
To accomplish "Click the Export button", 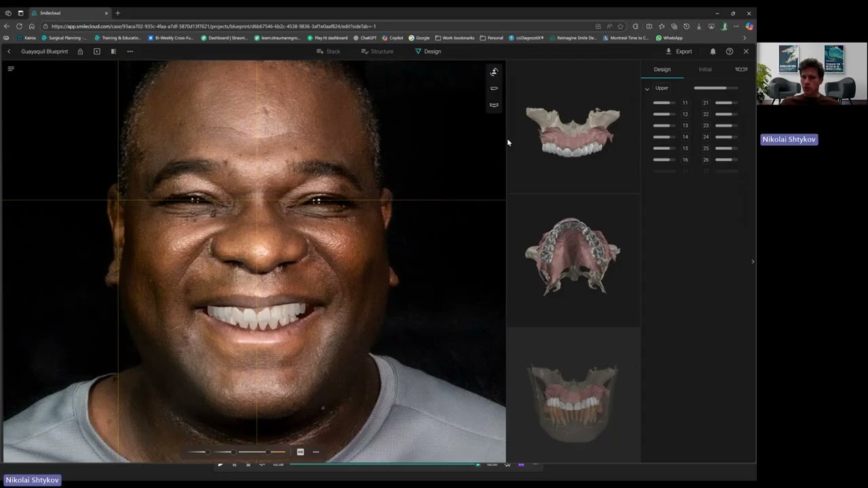I will coord(679,52).
